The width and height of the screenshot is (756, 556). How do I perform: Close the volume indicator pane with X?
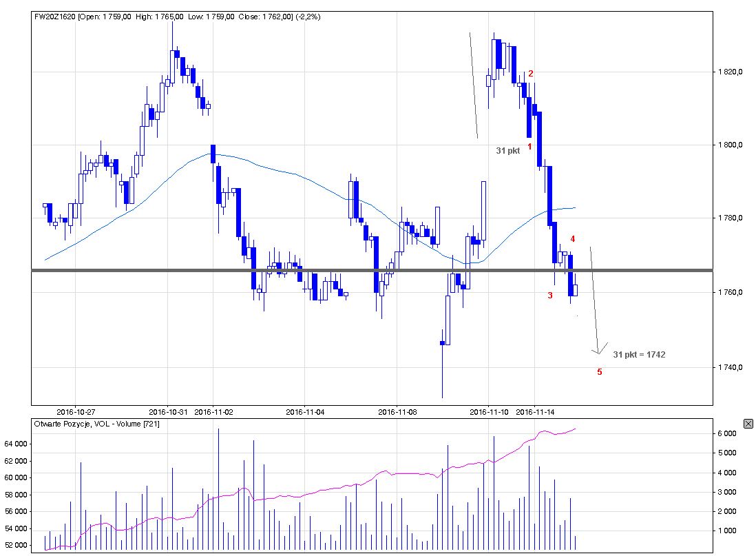pyautogui.click(x=748, y=424)
